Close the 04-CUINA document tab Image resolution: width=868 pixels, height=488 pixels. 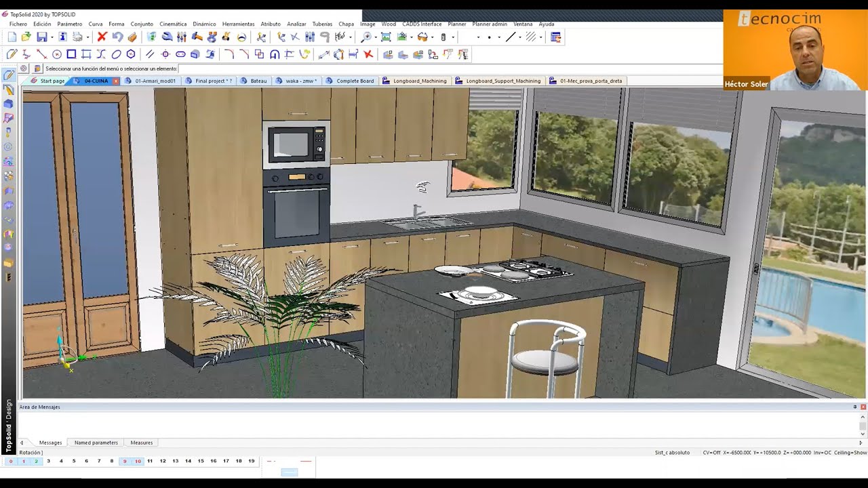tap(116, 81)
